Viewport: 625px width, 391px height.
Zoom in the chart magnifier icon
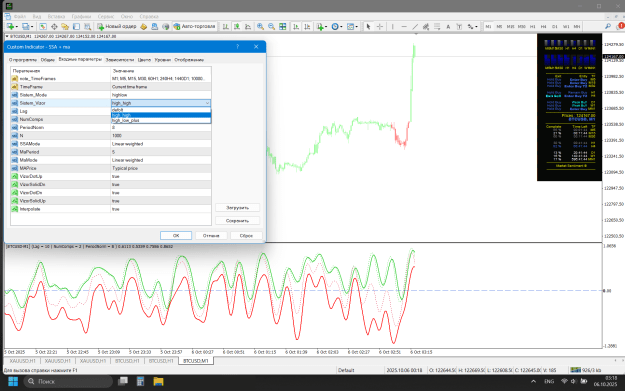[260, 26]
